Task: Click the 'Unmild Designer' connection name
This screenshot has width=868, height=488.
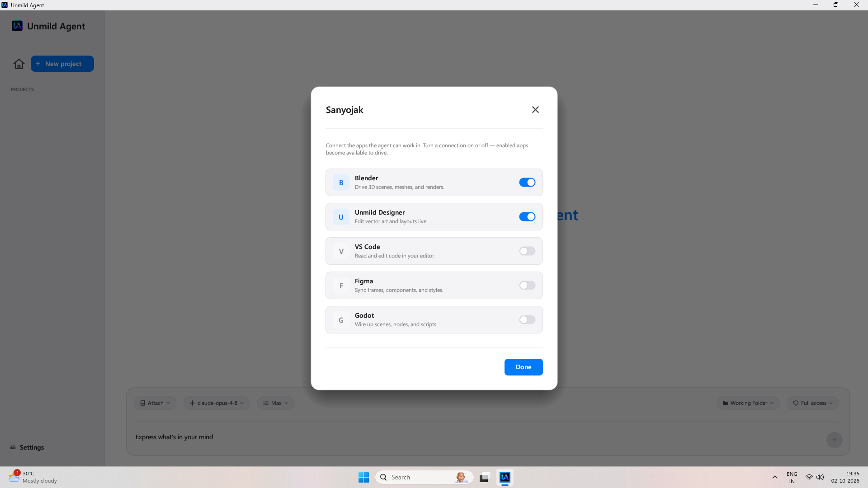Action: [x=380, y=212]
